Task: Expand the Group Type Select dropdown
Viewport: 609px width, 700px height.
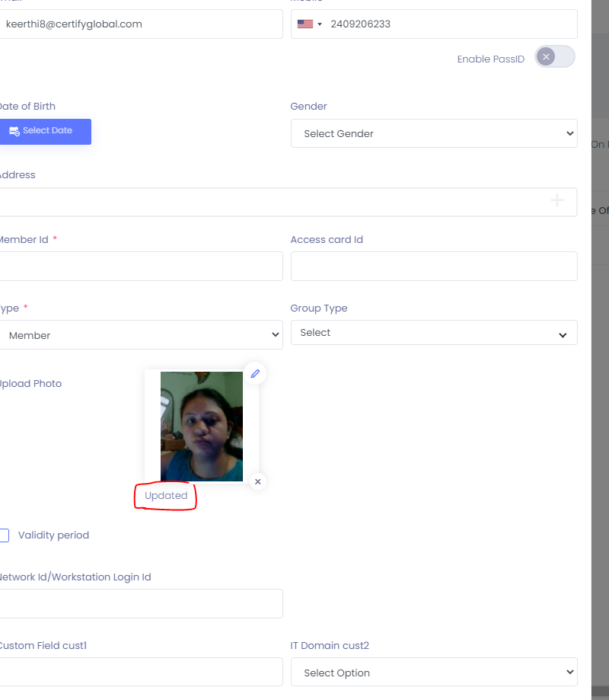Action: coord(434,333)
